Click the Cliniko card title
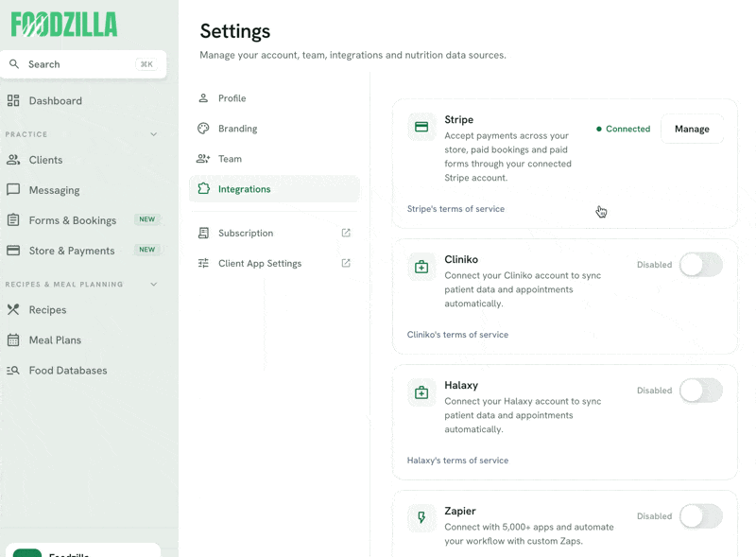Screen dimensions: 756x557 point(461,259)
